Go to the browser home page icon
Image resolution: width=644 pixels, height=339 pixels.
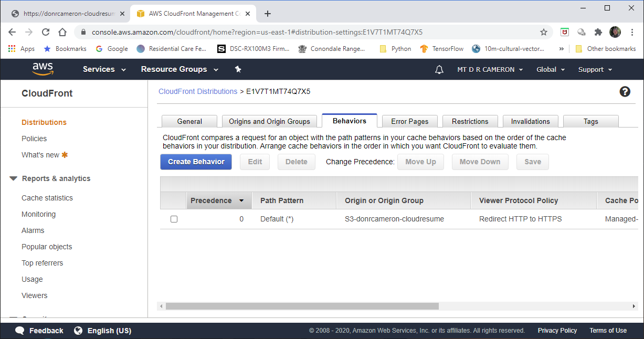pos(62,32)
